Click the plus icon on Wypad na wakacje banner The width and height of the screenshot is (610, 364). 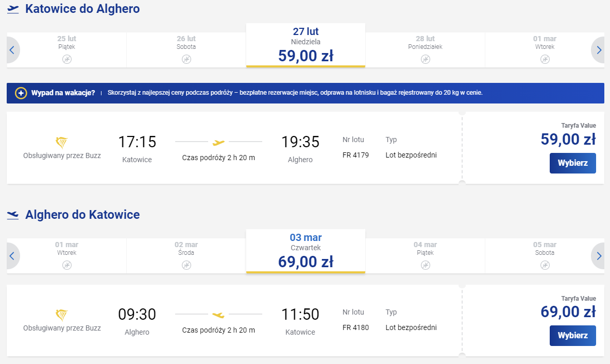pyautogui.click(x=21, y=93)
